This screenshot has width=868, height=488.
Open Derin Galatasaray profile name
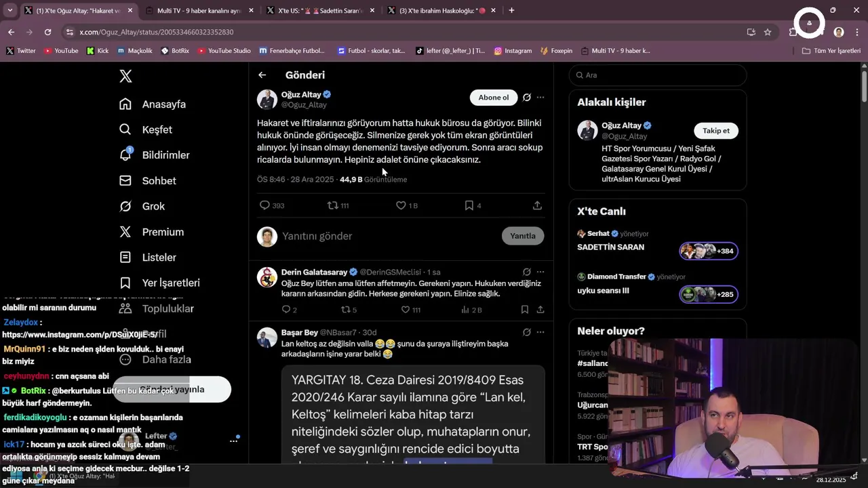tap(314, 272)
